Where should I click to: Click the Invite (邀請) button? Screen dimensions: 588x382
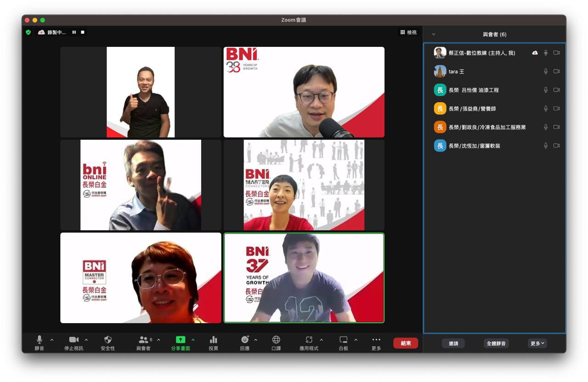tap(453, 343)
